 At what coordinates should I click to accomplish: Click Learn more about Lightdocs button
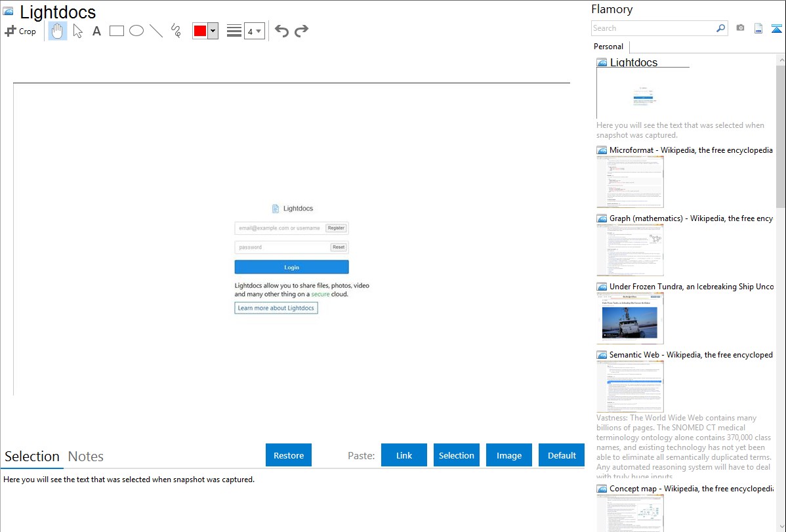click(276, 308)
